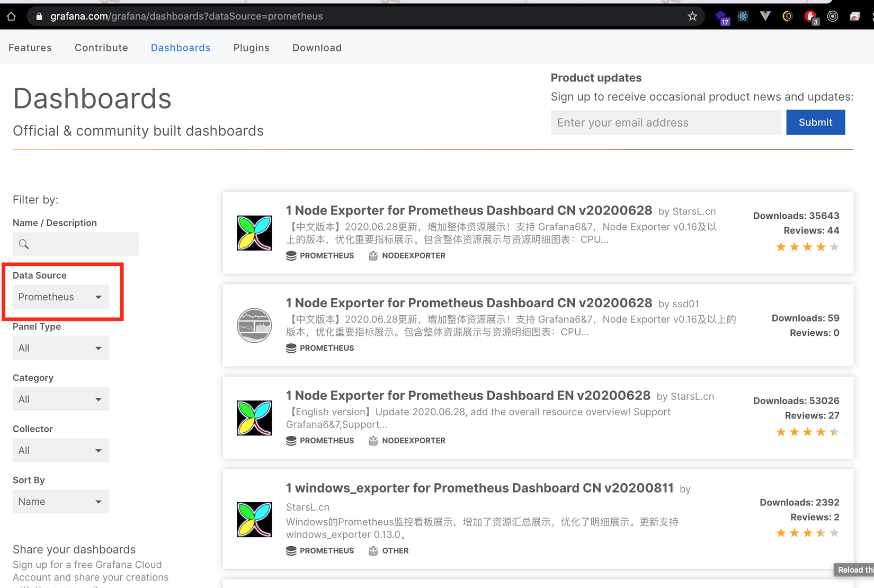Open windows_exporter Dashboard CN v20200811 title
Viewport: 874px width, 588px height.
[x=480, y=488]
